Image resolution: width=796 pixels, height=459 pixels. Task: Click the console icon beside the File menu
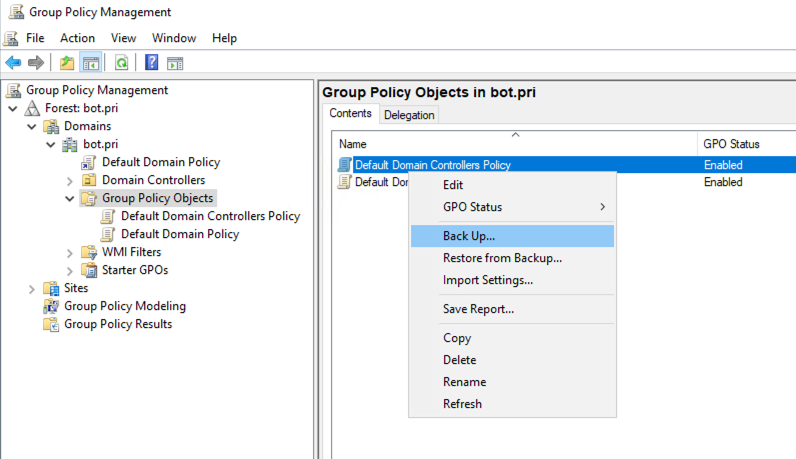point(11,38)
